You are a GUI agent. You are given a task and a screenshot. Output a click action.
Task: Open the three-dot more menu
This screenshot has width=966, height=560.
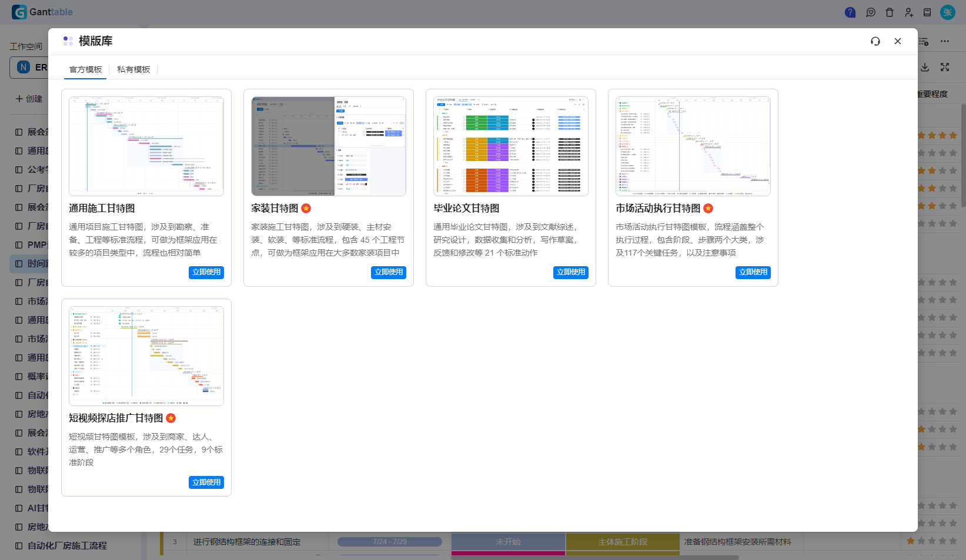click(945, 41)
